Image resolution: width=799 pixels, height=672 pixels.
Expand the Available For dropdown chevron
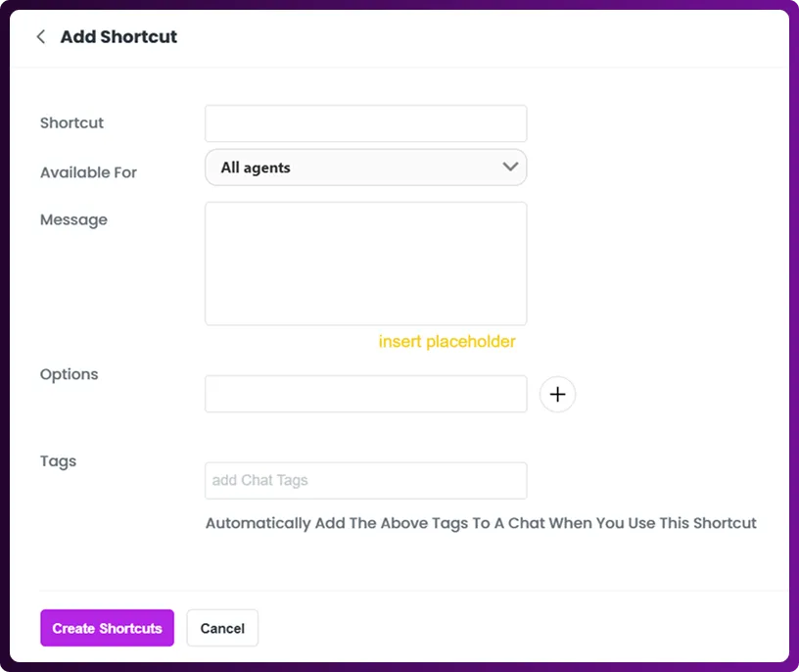click(510, 168)
